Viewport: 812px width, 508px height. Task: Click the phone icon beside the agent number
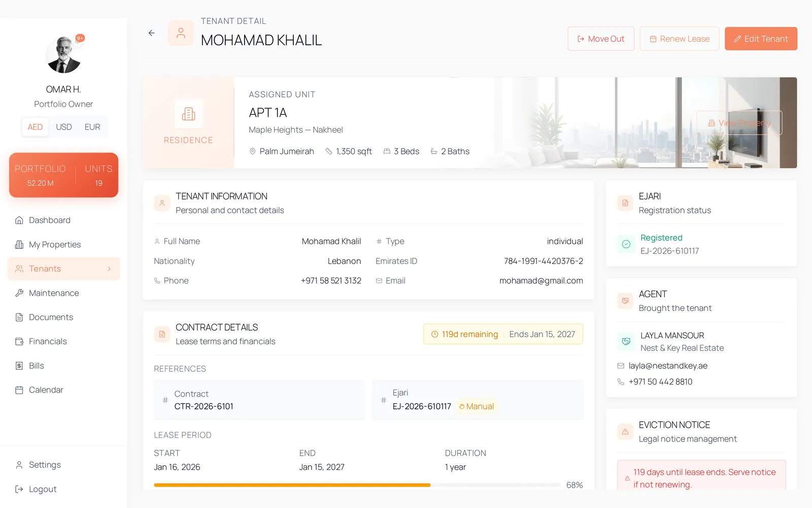(x=620, y=382)
